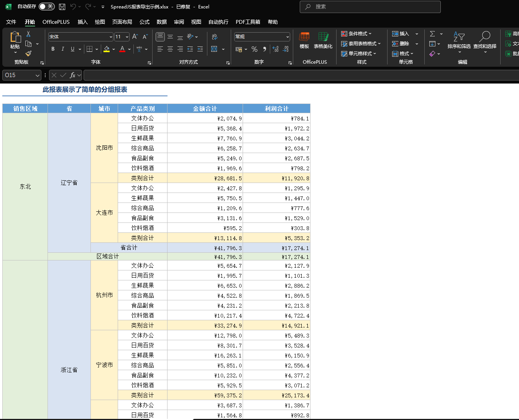
Task: Toggle Italic formatting
Action: 62,49
